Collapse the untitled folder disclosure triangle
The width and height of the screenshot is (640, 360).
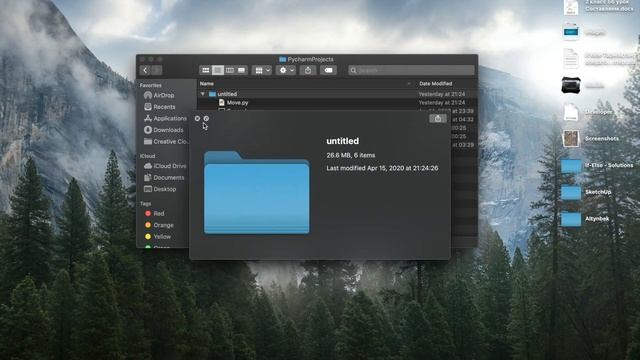[203, 94]
